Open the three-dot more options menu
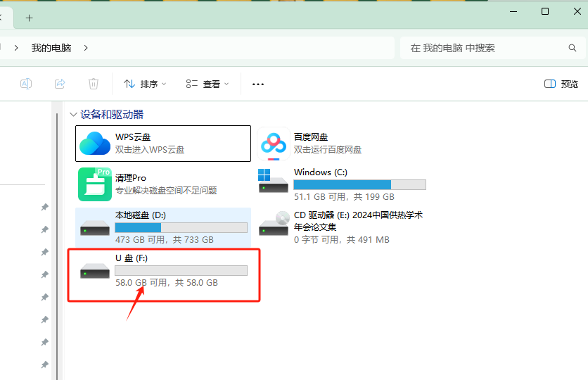Viewport: 588px width, 380px height. pyautogui.click(x=258, y=84)
